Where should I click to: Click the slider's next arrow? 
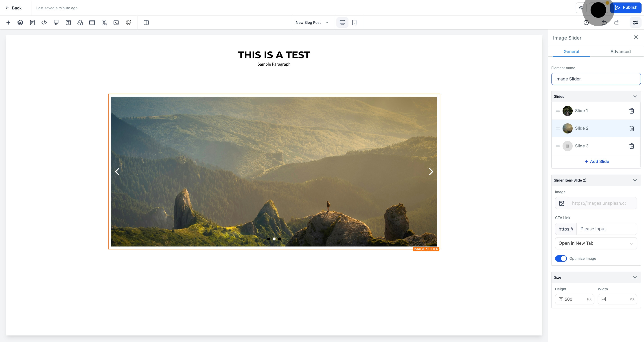pyautogui.click(x=431, y=171)
